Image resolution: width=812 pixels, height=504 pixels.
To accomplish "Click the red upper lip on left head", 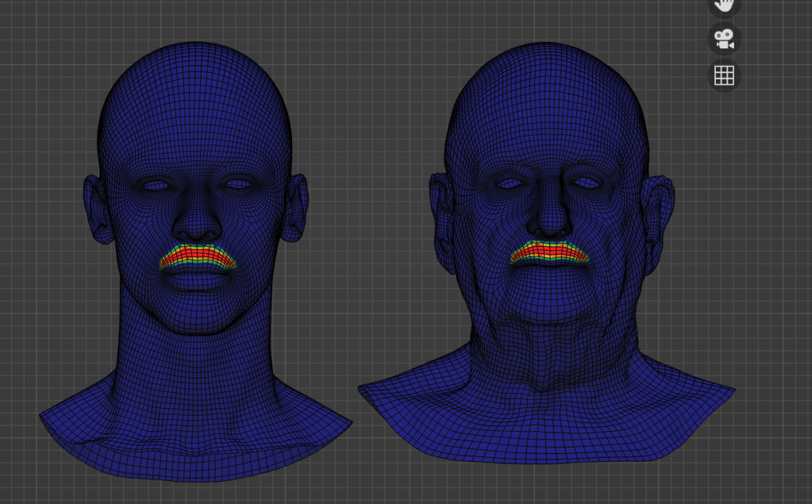I will [x=197, y=255].
